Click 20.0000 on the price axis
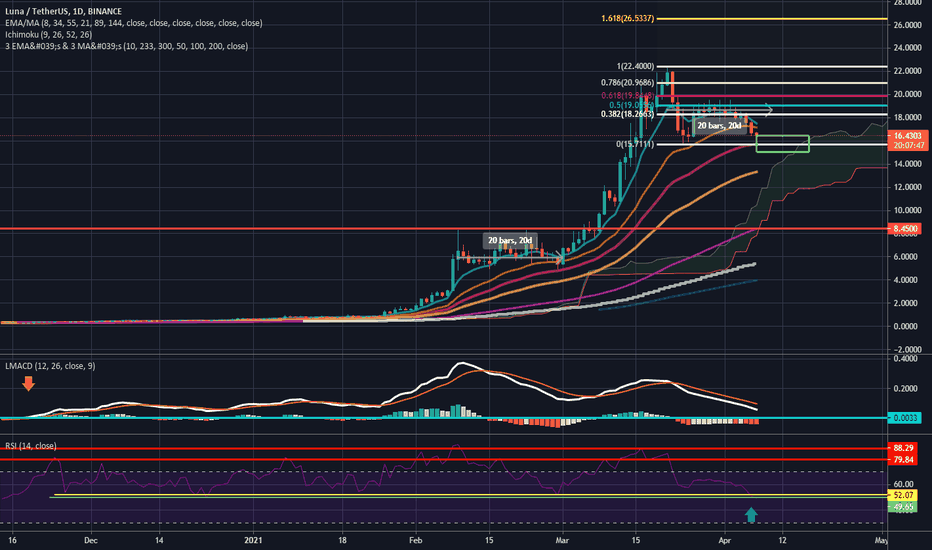 click(907, 95)
